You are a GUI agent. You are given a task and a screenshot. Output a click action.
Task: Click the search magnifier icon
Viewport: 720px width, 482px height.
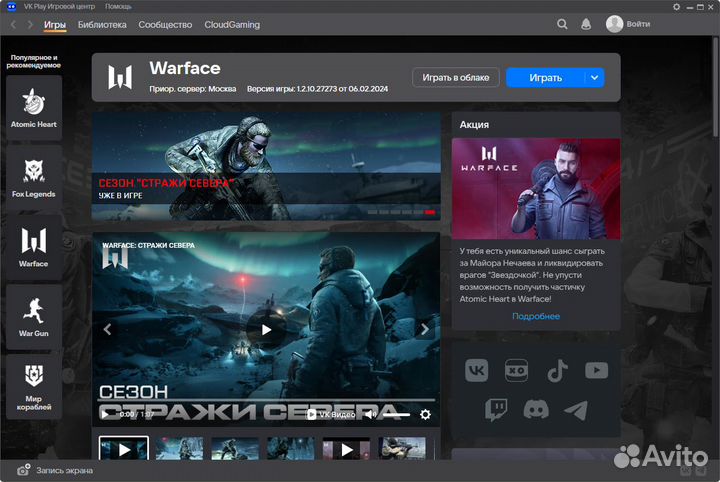(x=561, y=24)
